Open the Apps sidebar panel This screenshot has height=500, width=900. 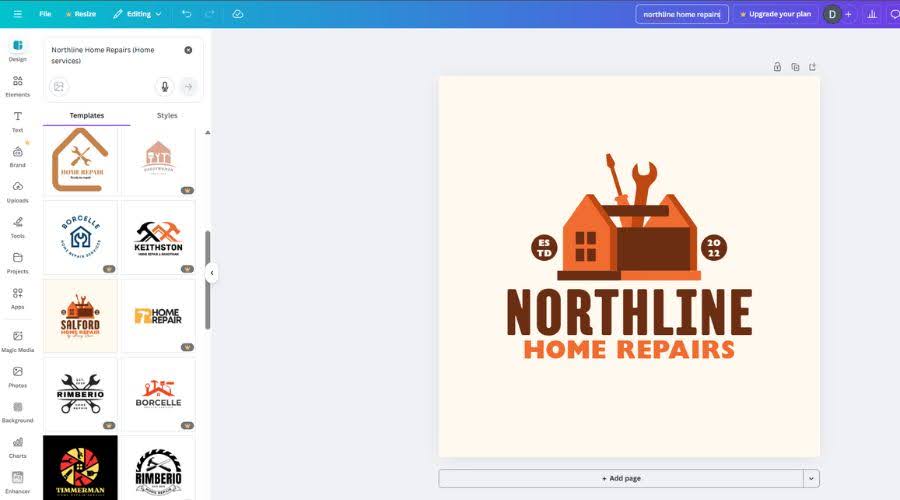(18, 299)
